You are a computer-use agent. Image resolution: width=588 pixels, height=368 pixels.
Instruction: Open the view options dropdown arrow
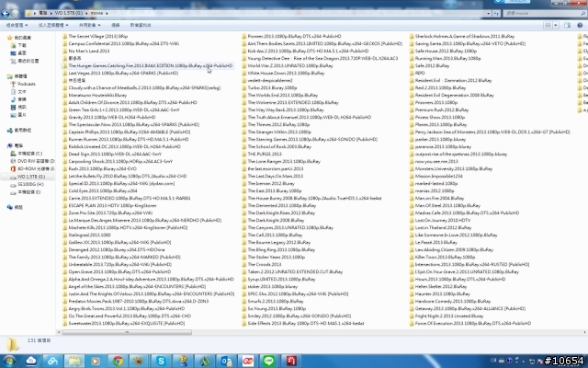click(x=556, y=25)
